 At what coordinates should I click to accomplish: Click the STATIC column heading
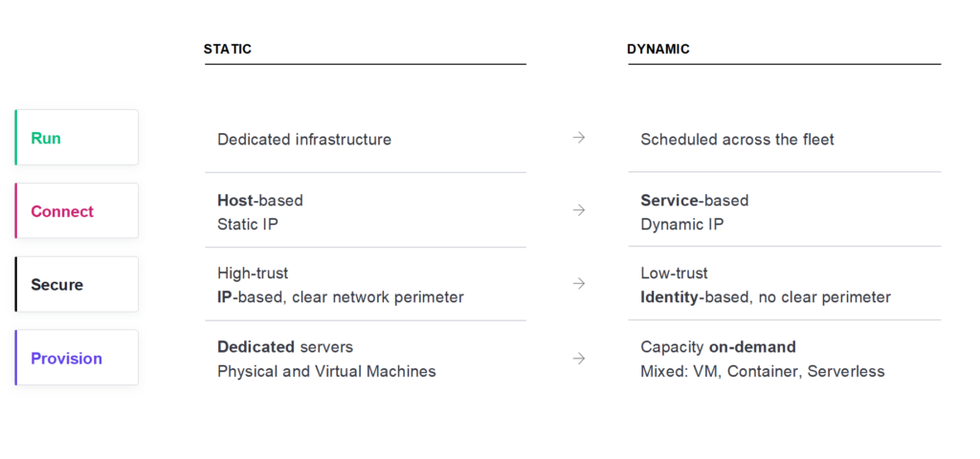pyautogui.click(x=228, y=50)
